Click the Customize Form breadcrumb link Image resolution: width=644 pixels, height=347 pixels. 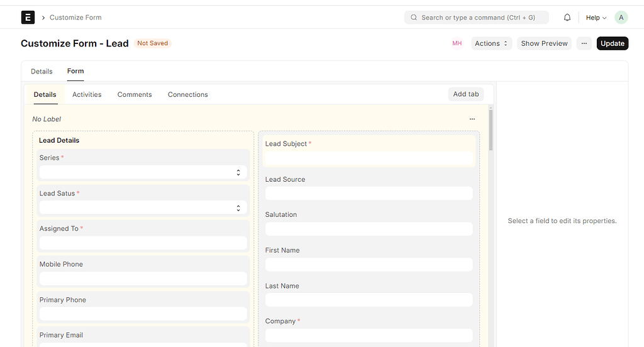tap(75, 17)
